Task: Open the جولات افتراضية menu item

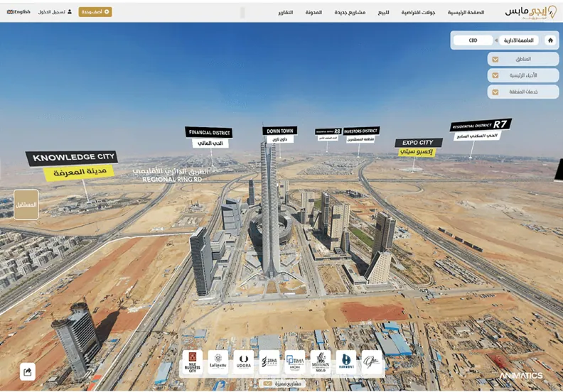Action: pos(418,12)
